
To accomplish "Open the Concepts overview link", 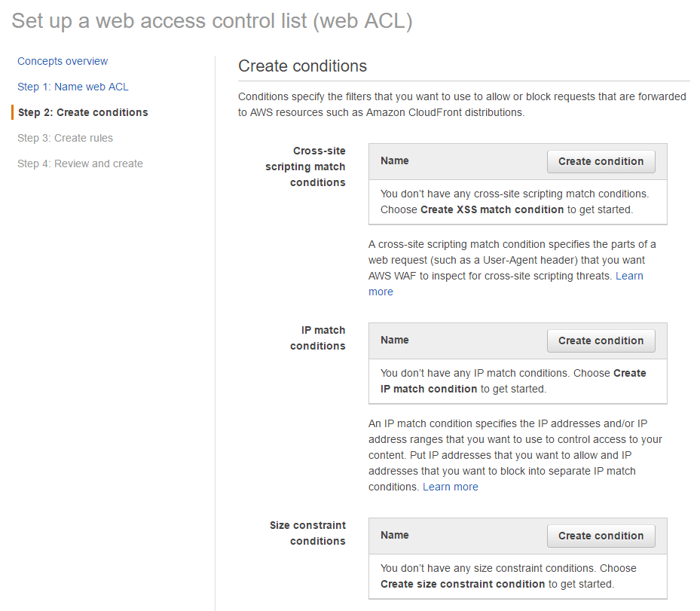I will click(63, 61).
